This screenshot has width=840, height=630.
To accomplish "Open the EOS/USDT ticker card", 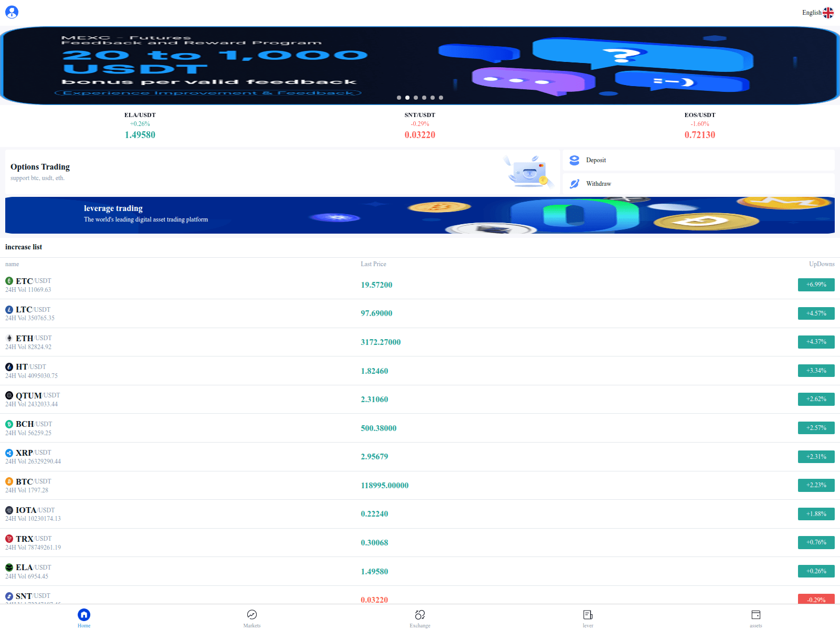I will 700,126.
